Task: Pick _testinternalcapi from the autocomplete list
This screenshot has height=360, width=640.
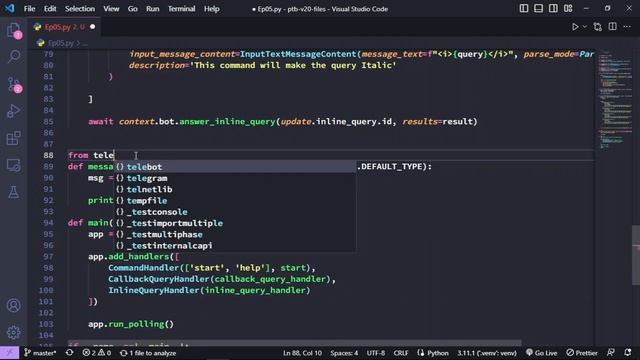Action: coord(236,245)
